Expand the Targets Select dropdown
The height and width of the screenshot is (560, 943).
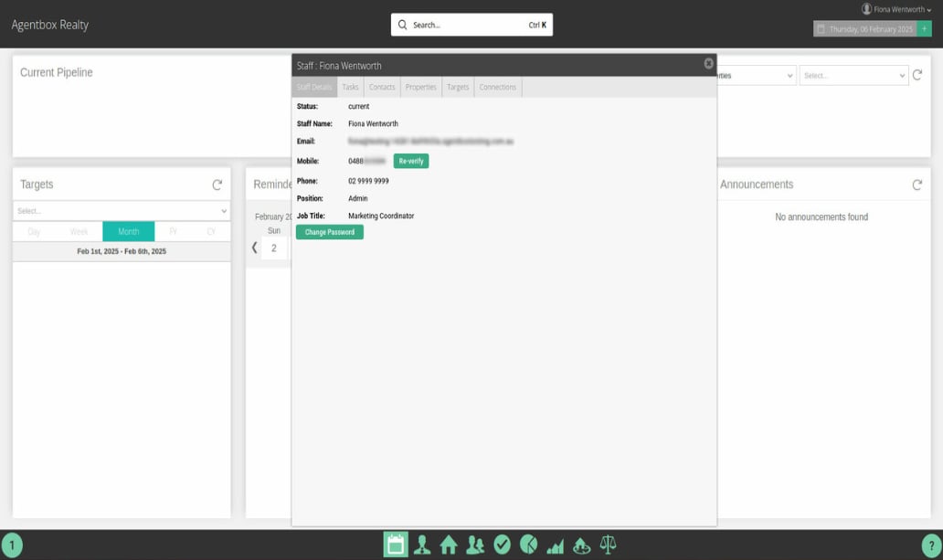coord(122,211)
